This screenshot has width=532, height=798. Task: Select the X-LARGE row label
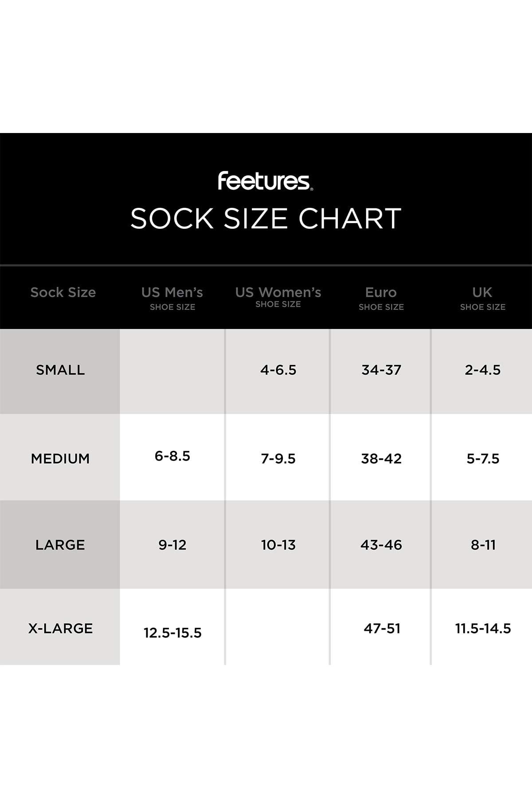tap(61, 628)
